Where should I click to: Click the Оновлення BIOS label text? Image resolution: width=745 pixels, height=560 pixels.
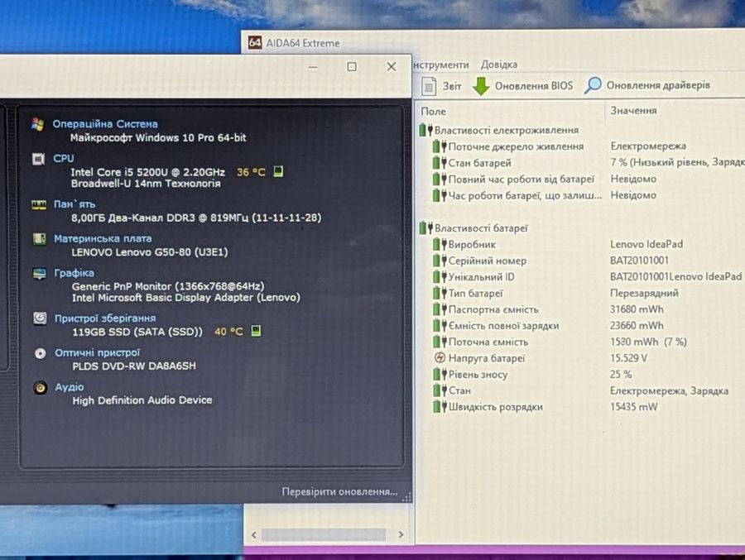pos(534,86)
